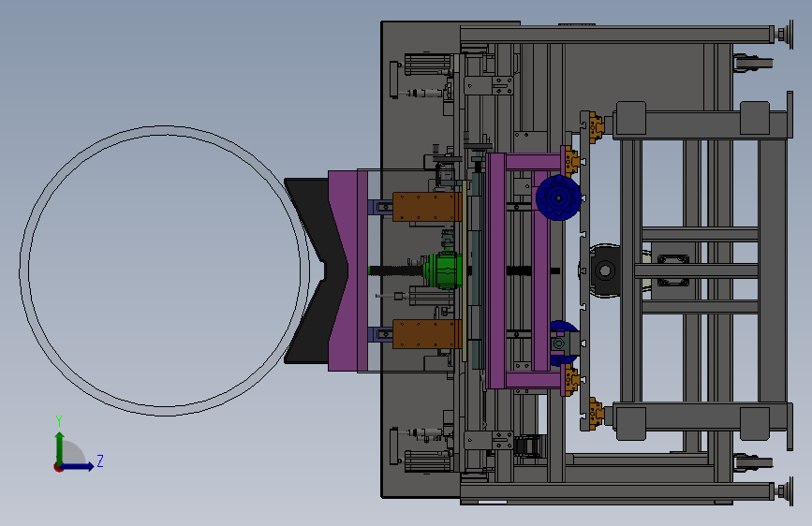Pick the bottom-right leveling foot

pos(785,491)
